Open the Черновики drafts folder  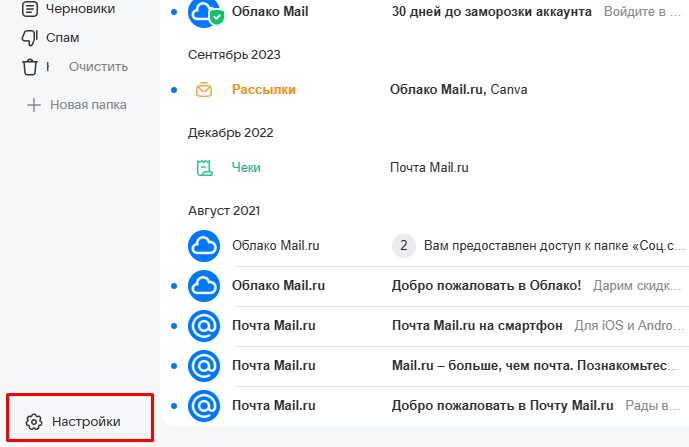[80, 8]
